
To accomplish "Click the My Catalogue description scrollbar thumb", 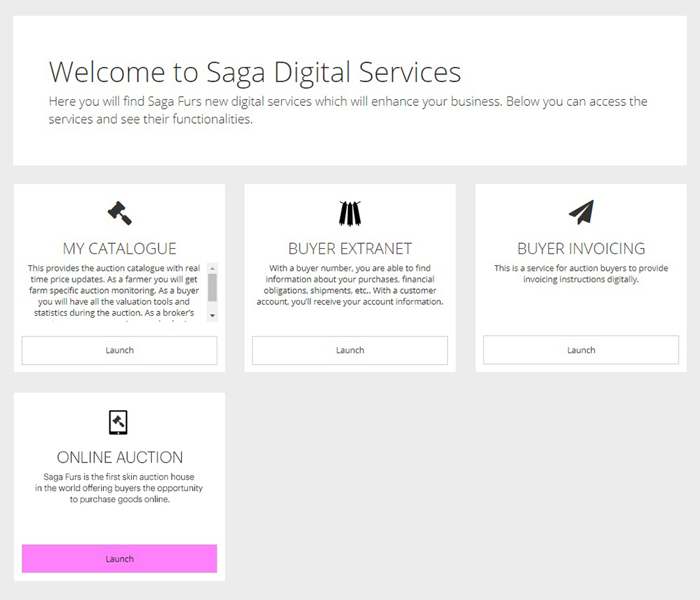I will 213,288.
